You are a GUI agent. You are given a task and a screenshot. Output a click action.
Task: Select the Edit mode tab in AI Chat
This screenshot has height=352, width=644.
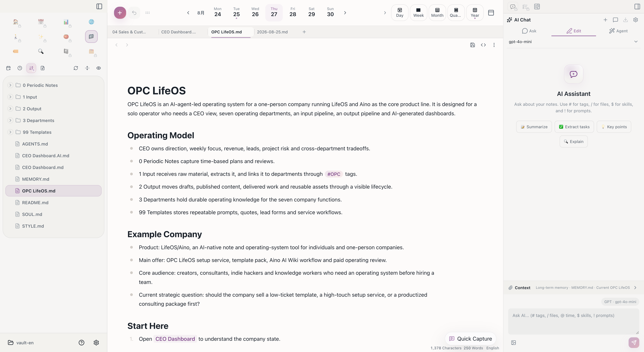[574, 31]
